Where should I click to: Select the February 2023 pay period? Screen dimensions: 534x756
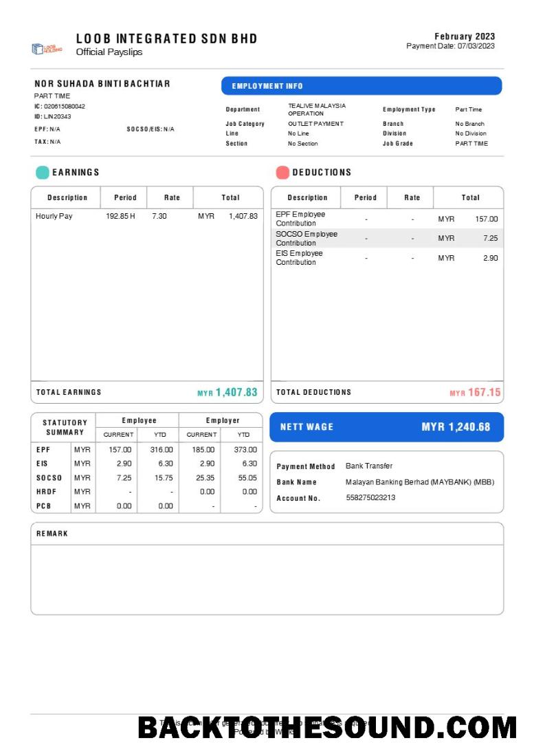pyautogui.click(x=465, y=36)
